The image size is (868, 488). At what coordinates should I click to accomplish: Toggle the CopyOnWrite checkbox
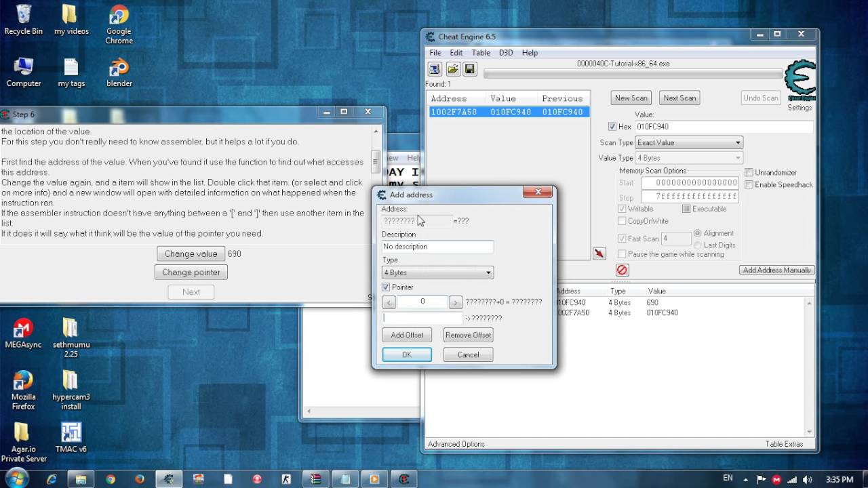[x=622, y=221]
